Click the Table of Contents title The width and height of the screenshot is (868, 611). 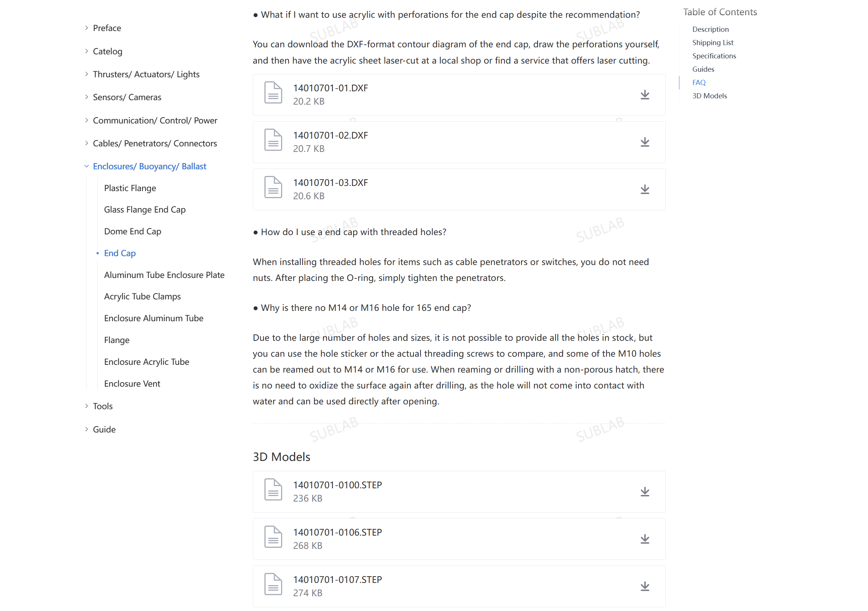point(720,12)
